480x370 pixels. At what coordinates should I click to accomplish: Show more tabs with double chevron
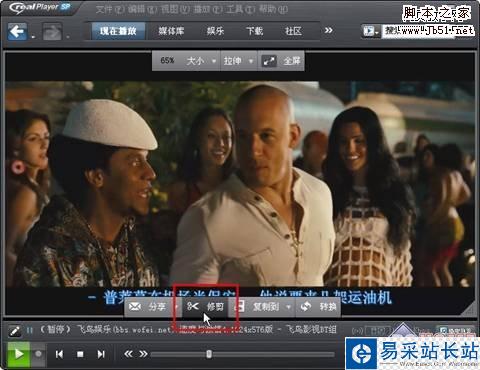(x=328, y=30)
